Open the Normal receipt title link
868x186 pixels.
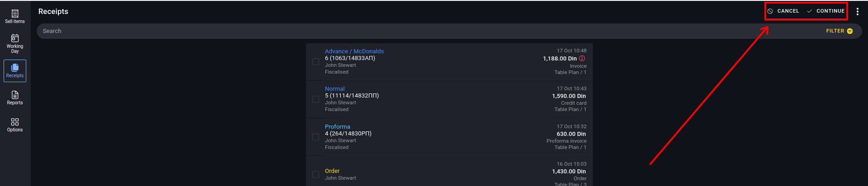tap(335, 89)
